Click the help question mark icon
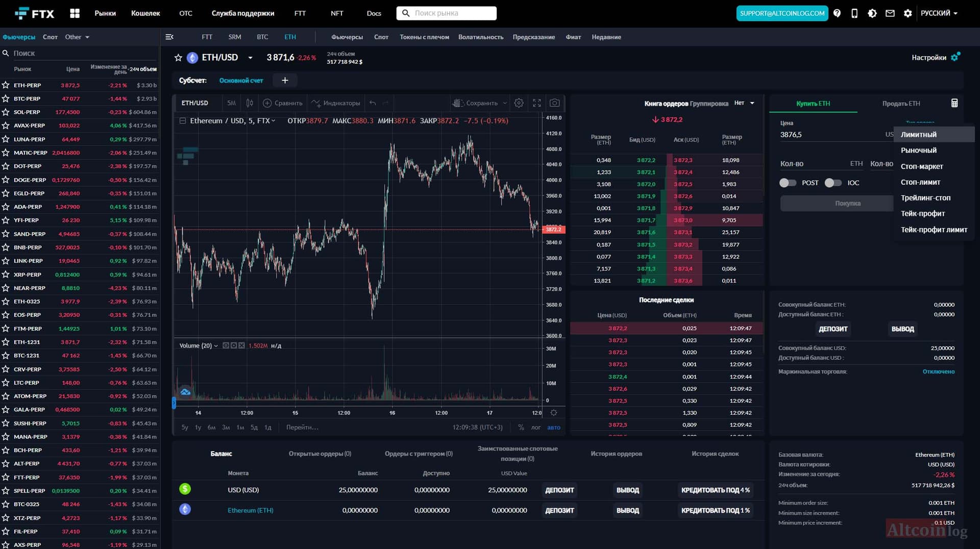The width and height of the screenshot is (980, 549). (837, 13)
